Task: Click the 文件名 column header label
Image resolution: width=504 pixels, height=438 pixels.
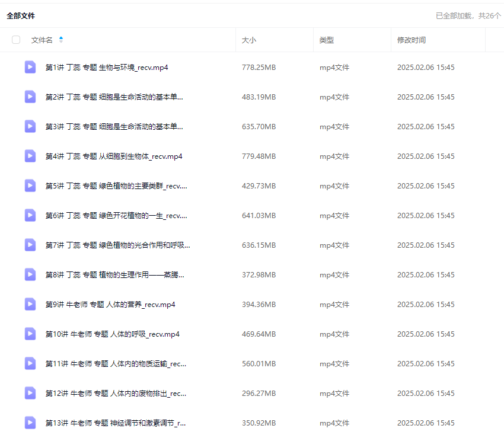Action: 42,40
